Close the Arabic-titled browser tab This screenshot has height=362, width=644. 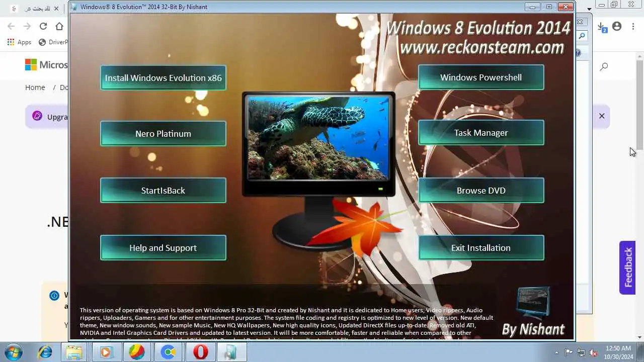pyautogui.click(x=57, y=9)
